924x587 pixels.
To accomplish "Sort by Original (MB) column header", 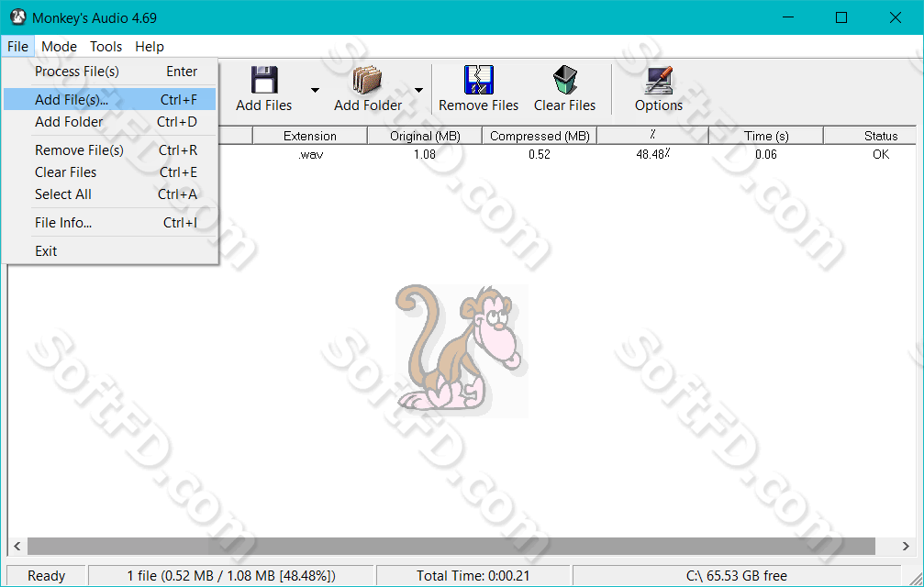I will (x=425, y=136).
